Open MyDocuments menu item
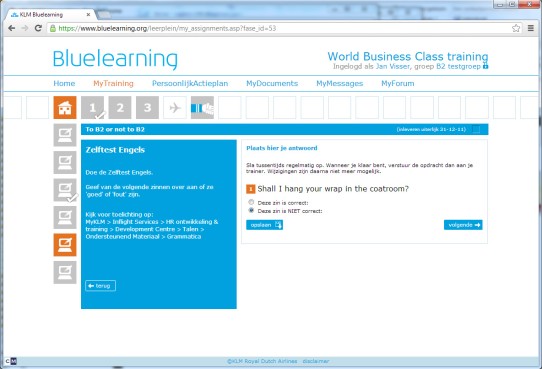542x369 pixels. [272, 83]
